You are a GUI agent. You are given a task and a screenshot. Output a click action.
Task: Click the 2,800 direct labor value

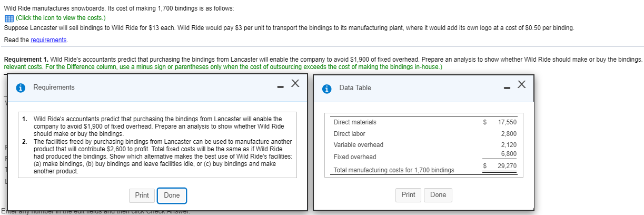509,134
